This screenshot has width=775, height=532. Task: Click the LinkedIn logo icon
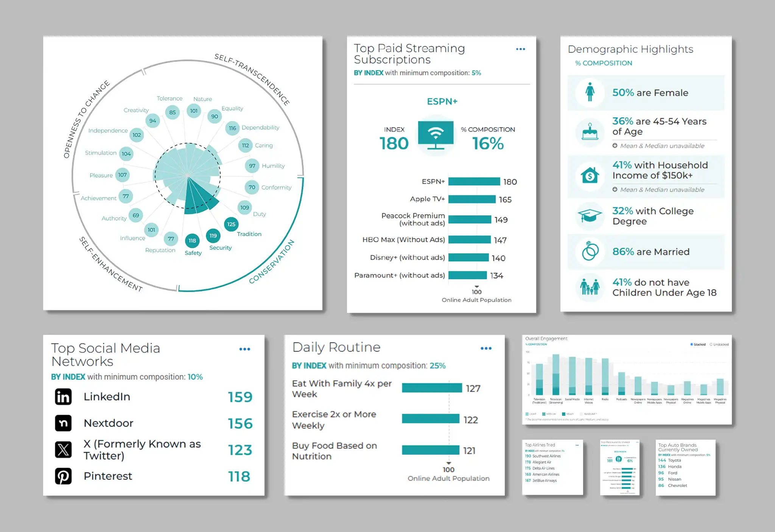tap(63, 397)
